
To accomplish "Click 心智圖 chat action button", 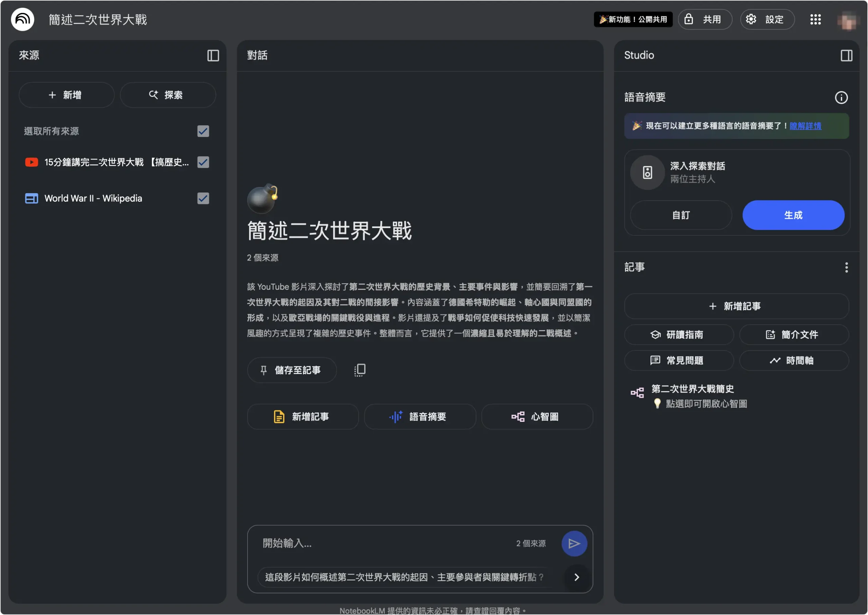I will [x=537, y=416].
